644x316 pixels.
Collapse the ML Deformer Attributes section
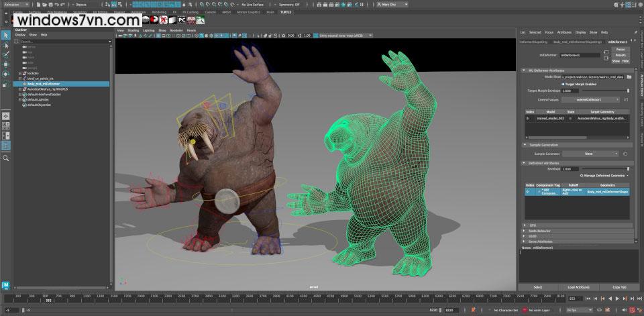coord(523,70)
